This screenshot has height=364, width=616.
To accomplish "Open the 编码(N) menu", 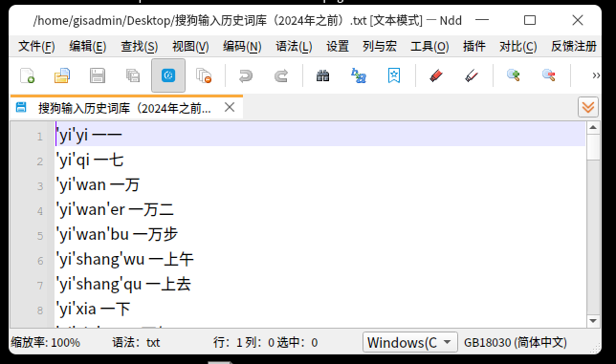I will click(x=242, y=47).
